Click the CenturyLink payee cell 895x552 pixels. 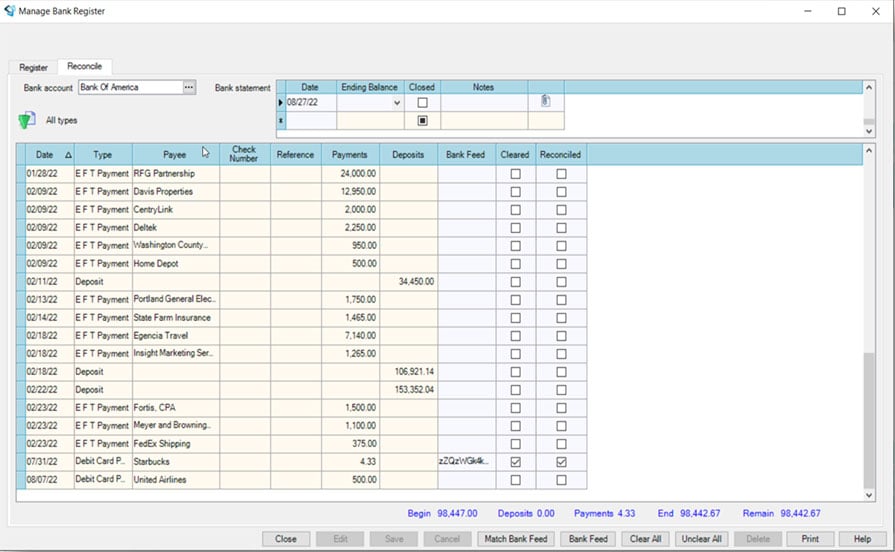click(x=176, y=209)
